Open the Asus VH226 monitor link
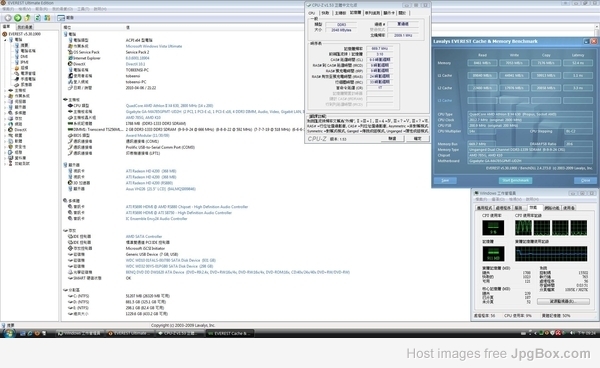Viewport: 600px width, 368px height. coord(161,189)
